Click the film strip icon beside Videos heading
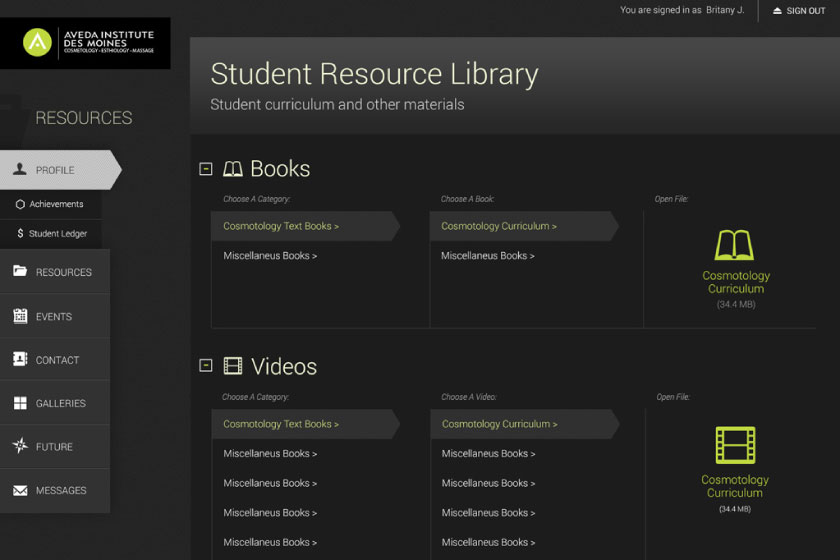Viewport: 840px width, 560px height. tap(232, 366)
